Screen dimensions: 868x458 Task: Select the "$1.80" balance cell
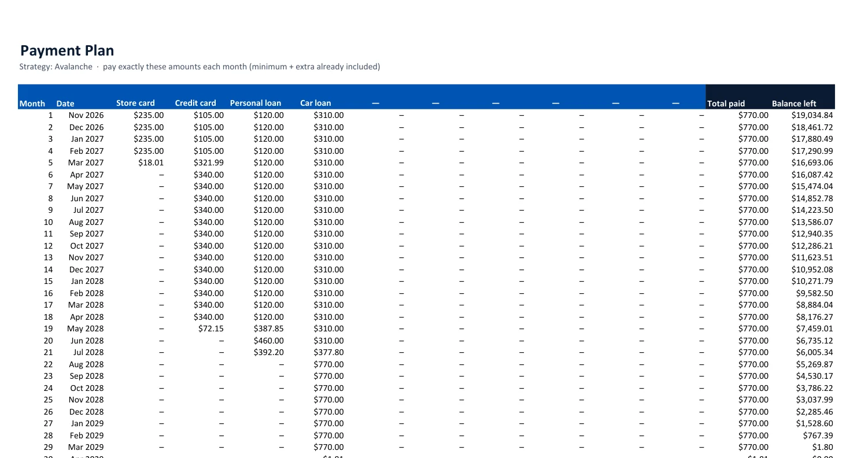pyautogui.click(x=823, y=448)
